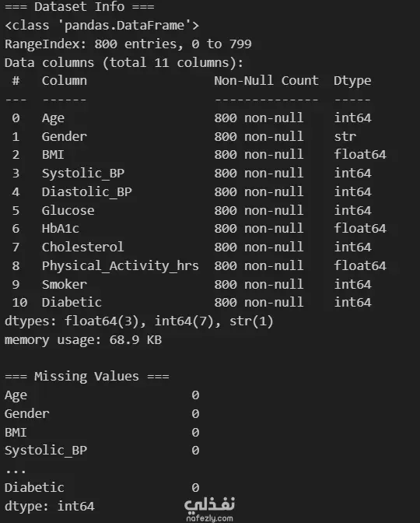Select the RangeIndex 800 entries line
The height and width of the screenshot is (523, 420).
[128, 44]
